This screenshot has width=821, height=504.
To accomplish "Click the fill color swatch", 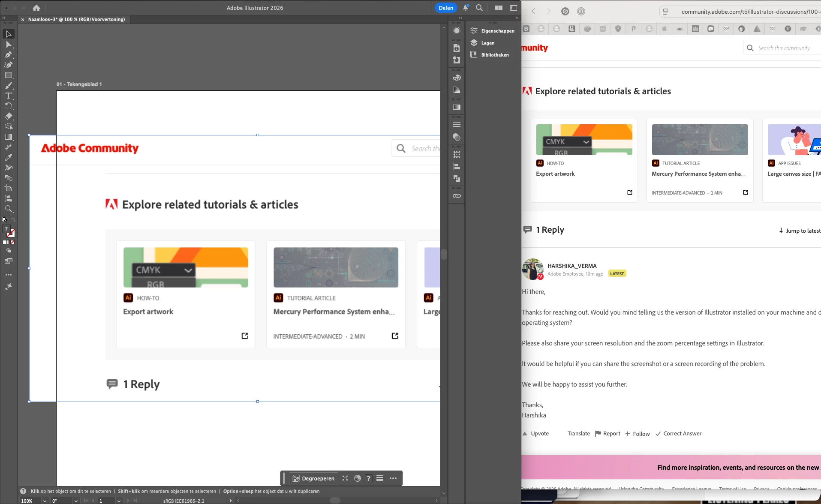I will (x=6, y=229).
